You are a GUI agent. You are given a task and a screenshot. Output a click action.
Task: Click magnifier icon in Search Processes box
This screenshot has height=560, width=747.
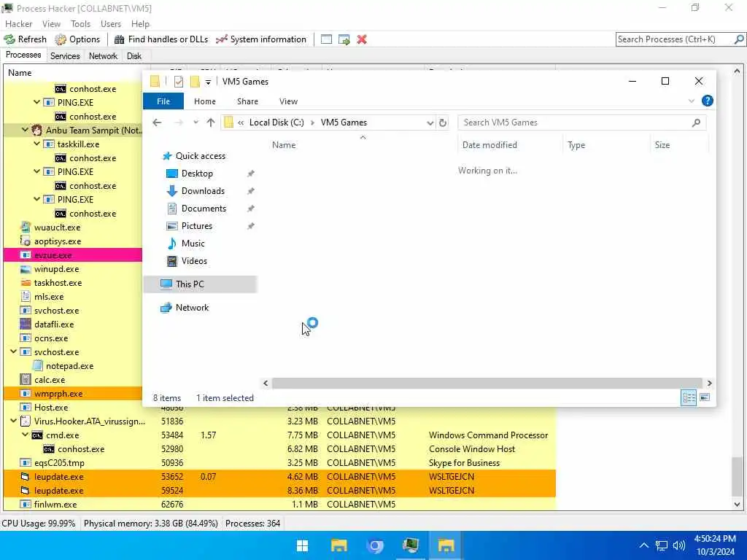pyautogui.click(x=739, y=39)
